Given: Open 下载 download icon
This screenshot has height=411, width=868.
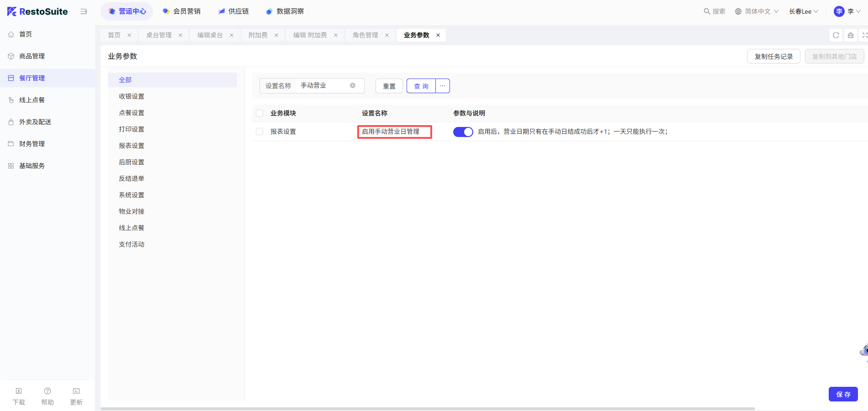Looking at the screenshot, I should tap(19, 391).
